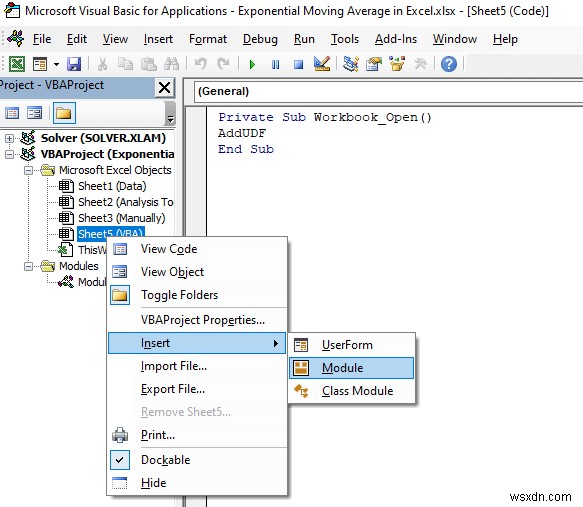Open the Debug menu

pos(260,39)
